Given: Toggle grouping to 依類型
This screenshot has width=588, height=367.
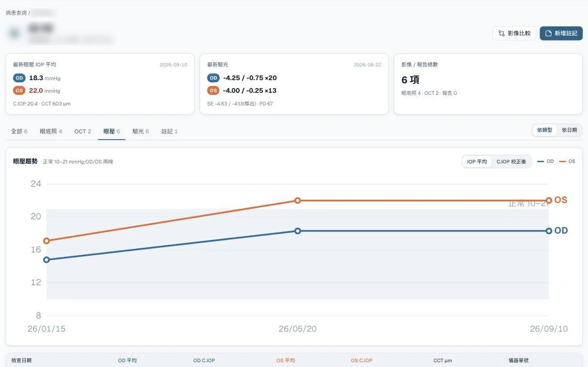Looking at the screenshot, I should (545, 130).
